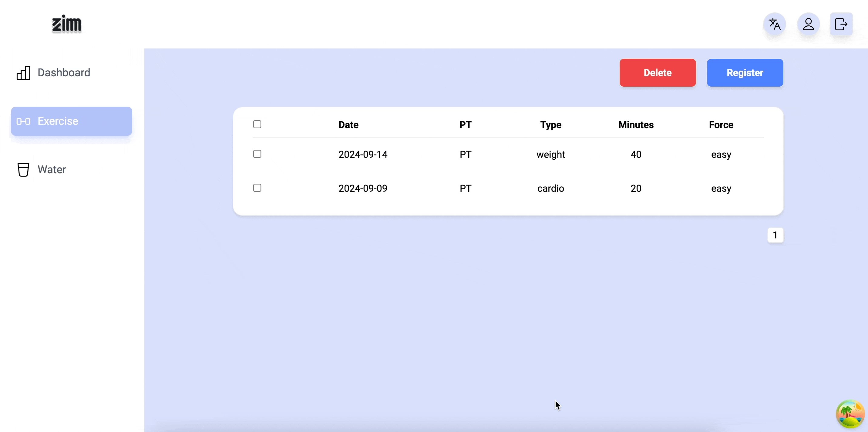868x432 pixels.
Task: Click the weight type cell
Action: [x=550, y=155]
